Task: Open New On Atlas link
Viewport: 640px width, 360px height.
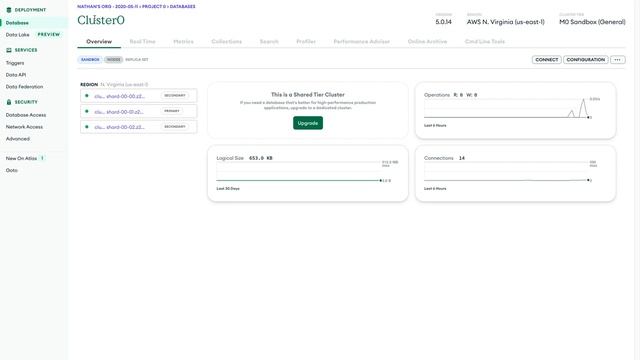Action: point(21,158)
